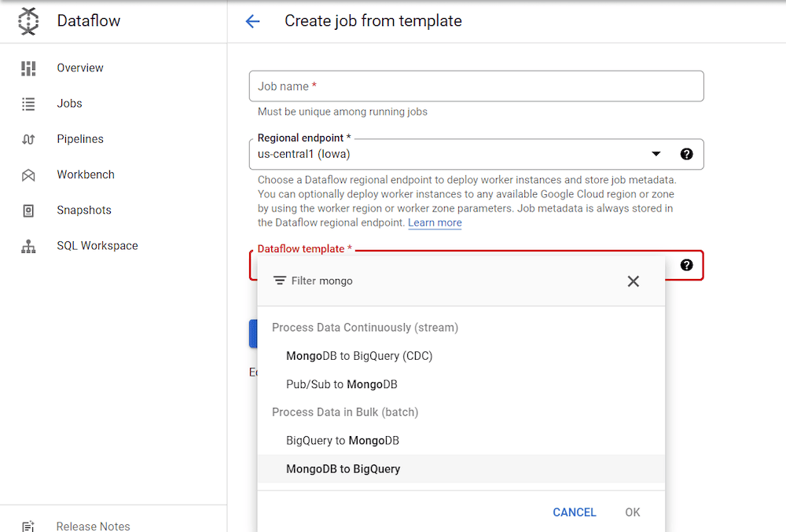Click the Release Notes icon at bottom

pos(28,525)
